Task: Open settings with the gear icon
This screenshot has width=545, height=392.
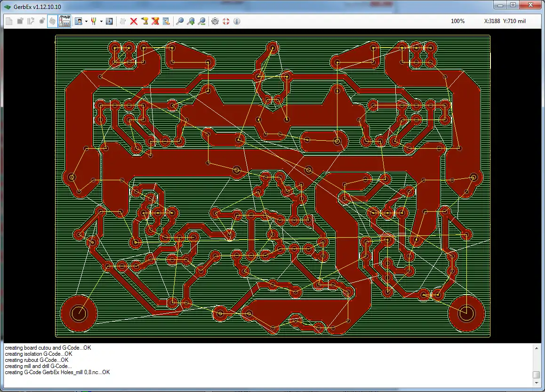Action: 215,21
